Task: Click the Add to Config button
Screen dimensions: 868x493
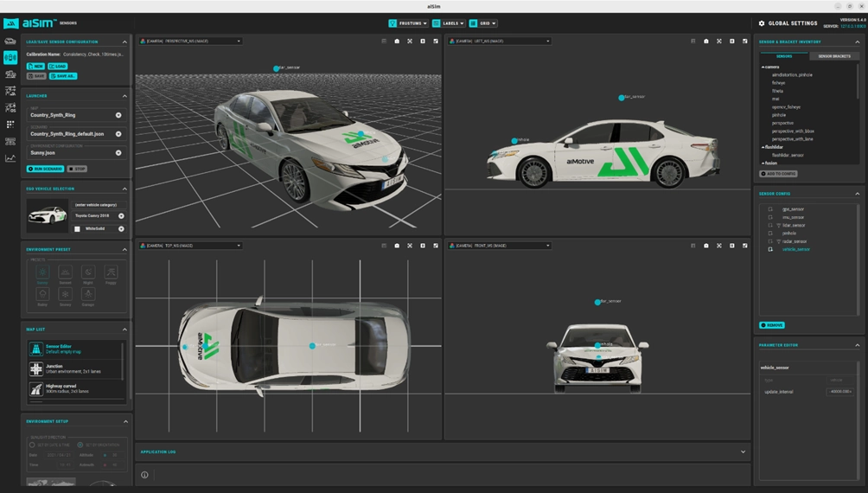Action: click(778, 174)
